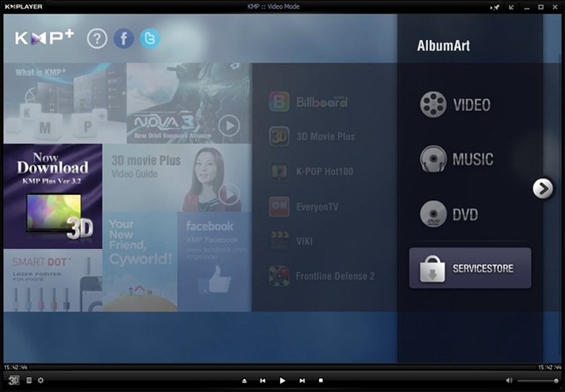Image resolution: width=565 pixels, height=392 pixels.
Task: Click the next arrow chevron on the right
Action: (542, 188)
